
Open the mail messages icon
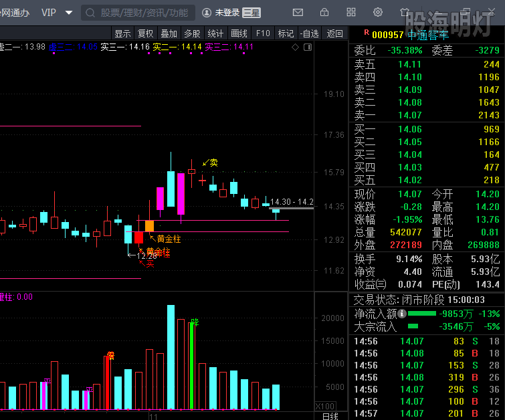coord(298,13)
